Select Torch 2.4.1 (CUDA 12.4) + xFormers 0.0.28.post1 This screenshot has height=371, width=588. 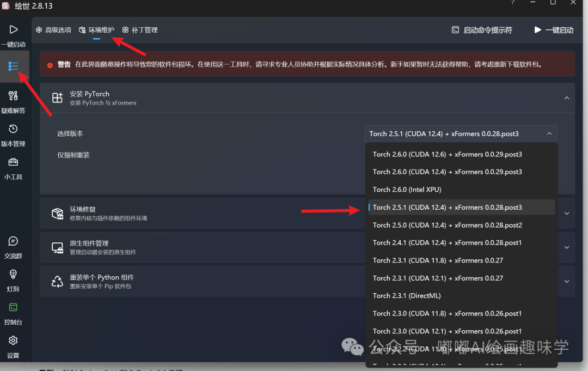(x=462, y=243)
